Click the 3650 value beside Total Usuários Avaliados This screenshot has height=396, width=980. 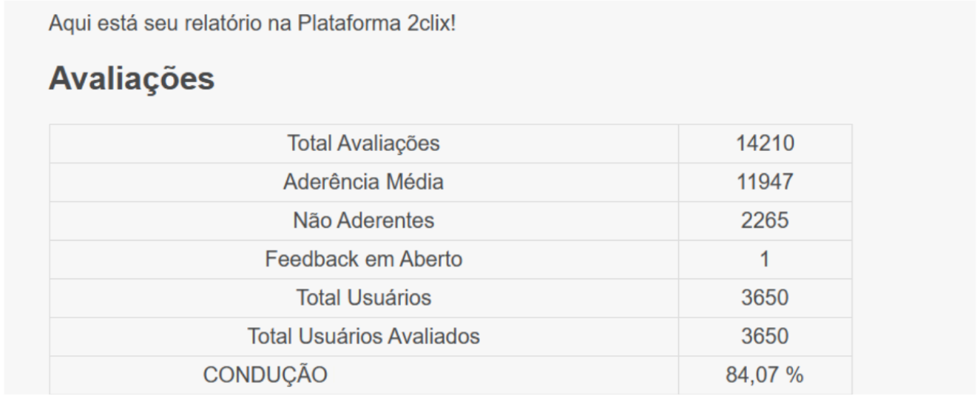[x=766, y=337]
